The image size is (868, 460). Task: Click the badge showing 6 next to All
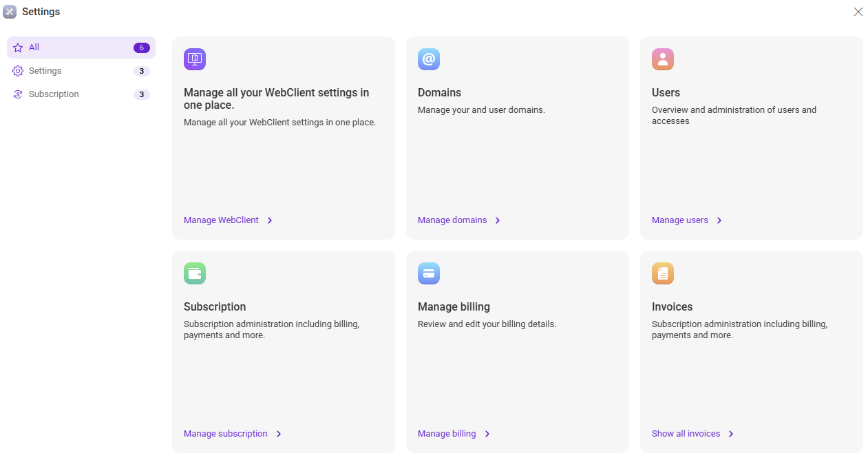pos(141,48)
